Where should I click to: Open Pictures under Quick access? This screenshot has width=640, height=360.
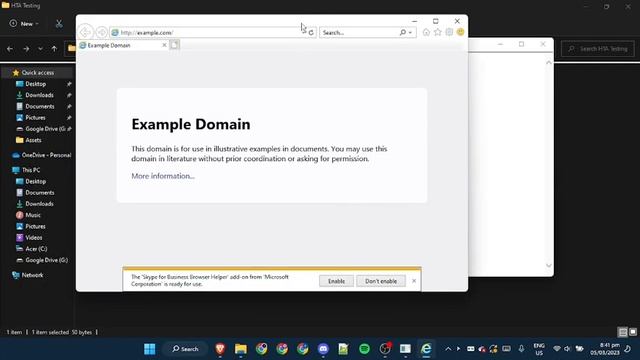[x=35, y=118]
